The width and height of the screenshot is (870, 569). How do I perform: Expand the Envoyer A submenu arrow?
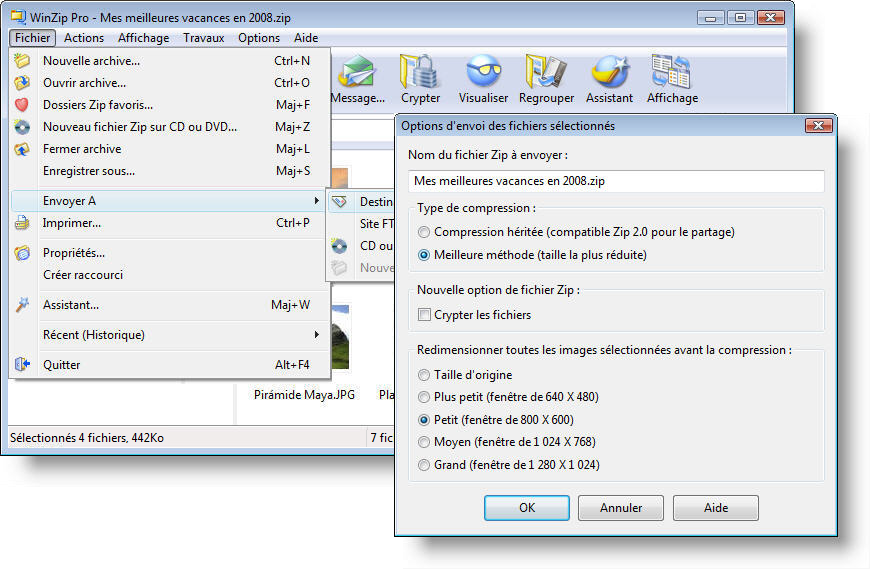coord(316,201)
